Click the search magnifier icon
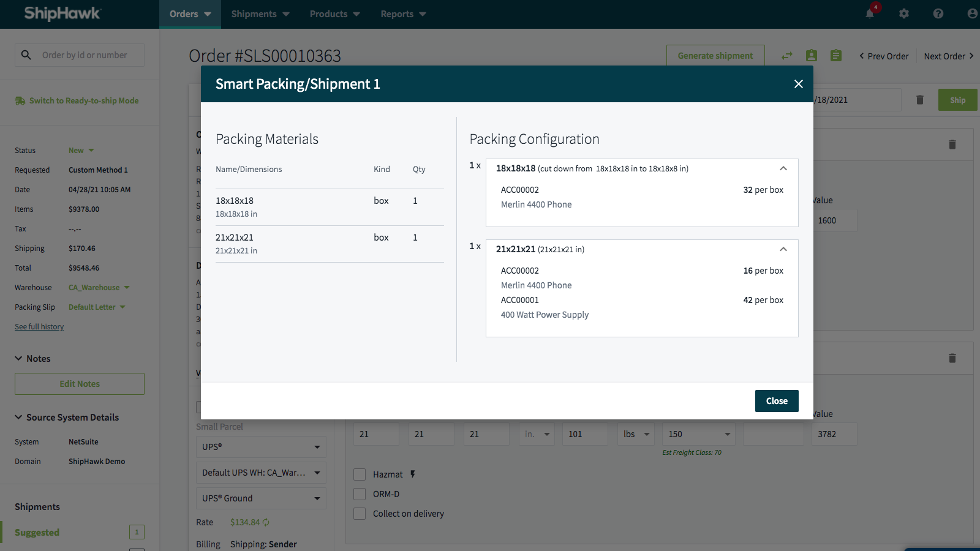The width and height of the screenshot is (980, 551). tap(26, 55)
